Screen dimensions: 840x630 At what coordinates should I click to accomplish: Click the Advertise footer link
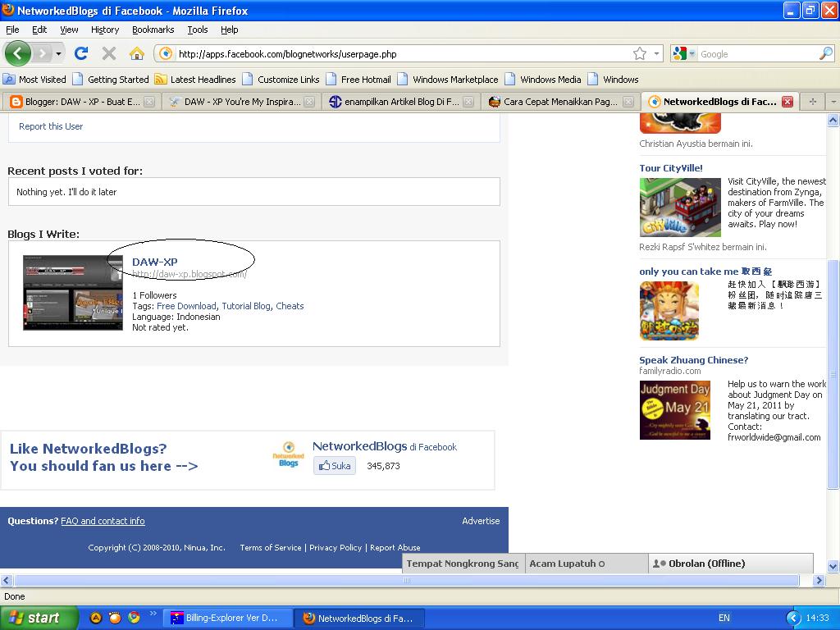[481, 521]
